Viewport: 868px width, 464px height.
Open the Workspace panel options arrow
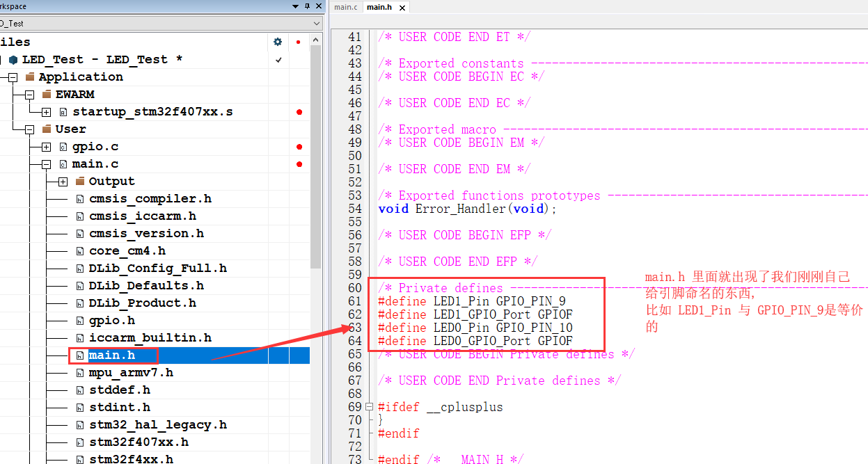tap(296, 6)
